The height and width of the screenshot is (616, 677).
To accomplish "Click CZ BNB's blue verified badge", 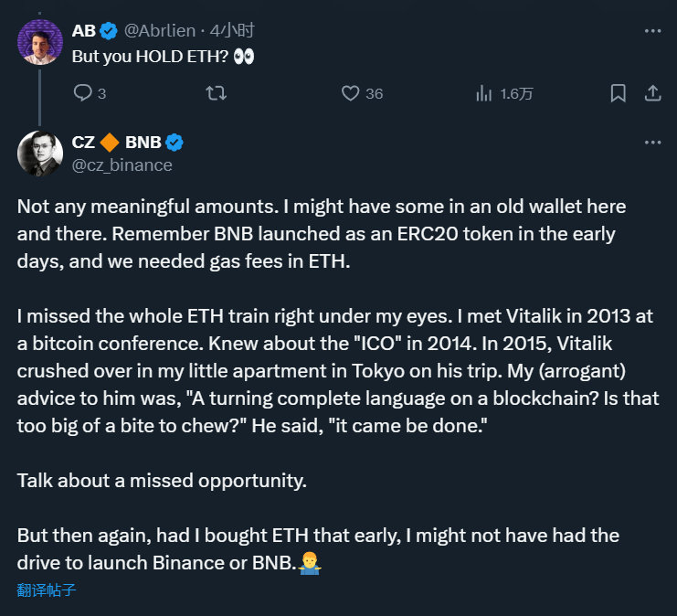I will click(175, 143).
